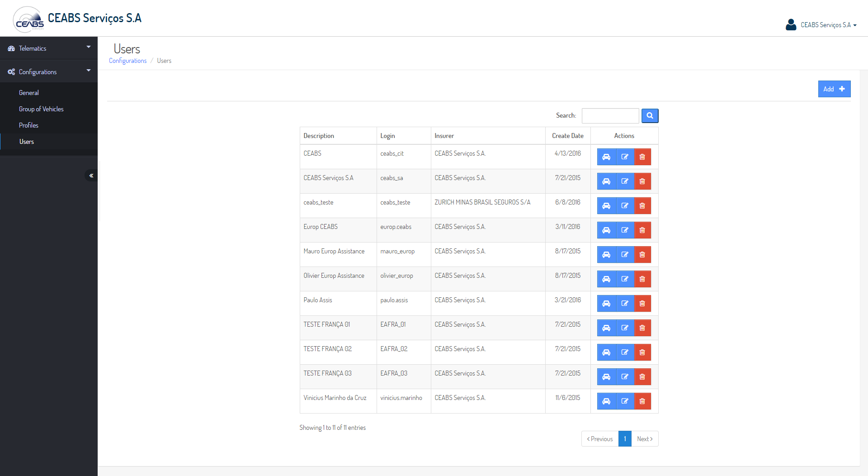868x476 pixels.
Task: Add a new user
Action: click(x=834, y=89)
